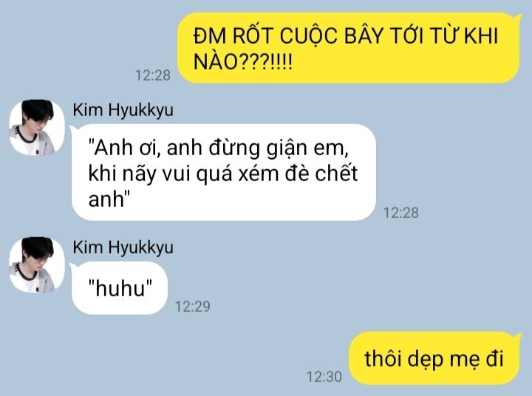Click the 12:29 timestamp next to "huhu"

[193, 307]
